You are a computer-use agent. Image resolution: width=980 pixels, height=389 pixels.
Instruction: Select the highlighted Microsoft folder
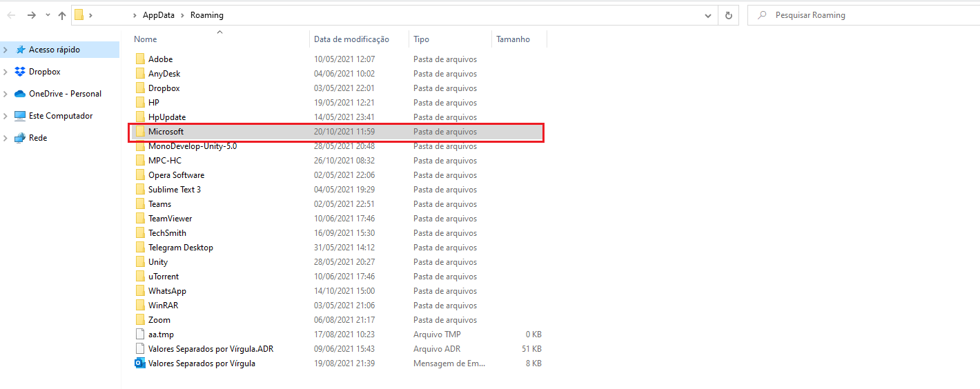coord(166,132)
